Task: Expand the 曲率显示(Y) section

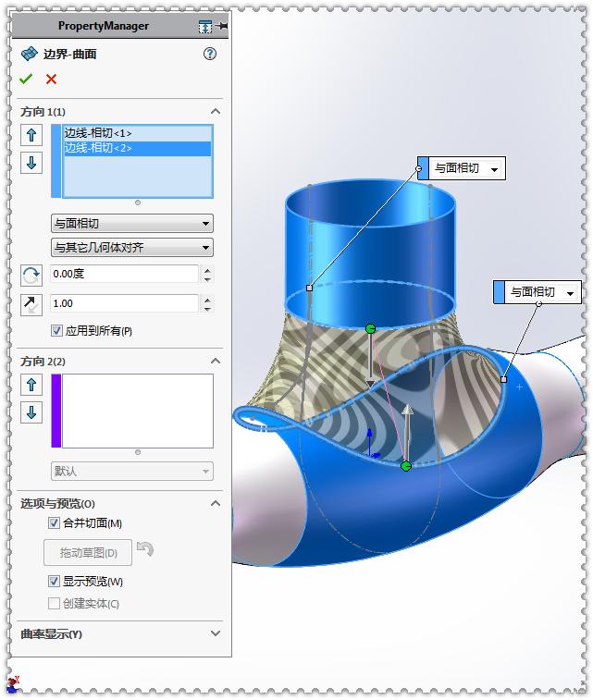Action: (x=216, y=633)
